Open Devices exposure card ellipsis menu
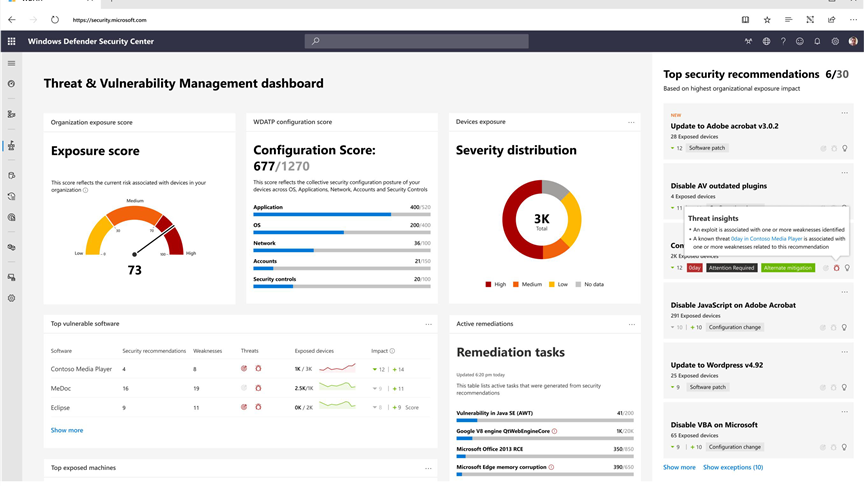 click(x=631, y=122)
